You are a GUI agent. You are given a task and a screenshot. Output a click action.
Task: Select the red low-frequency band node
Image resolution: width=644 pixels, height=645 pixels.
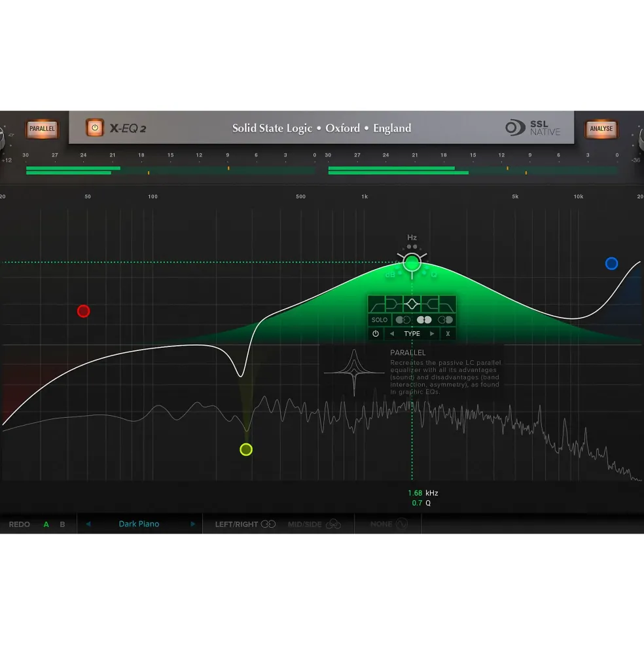pos(84,311)
